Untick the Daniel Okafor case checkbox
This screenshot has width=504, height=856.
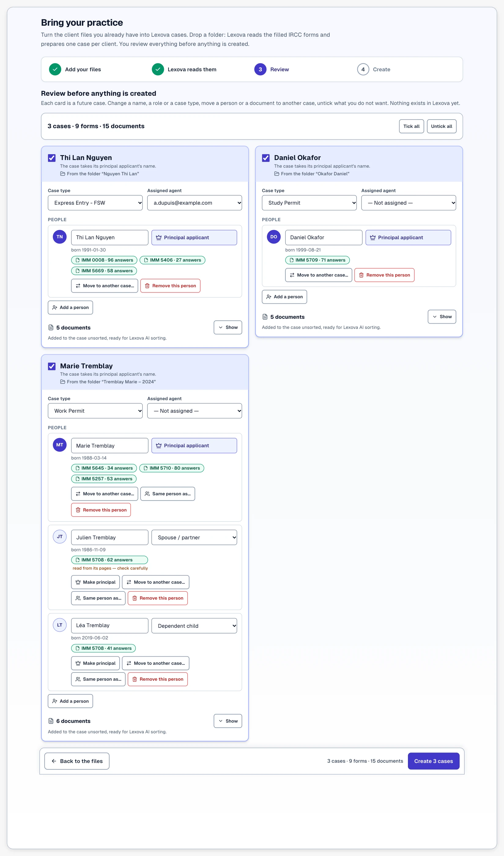tap(265, 158)
